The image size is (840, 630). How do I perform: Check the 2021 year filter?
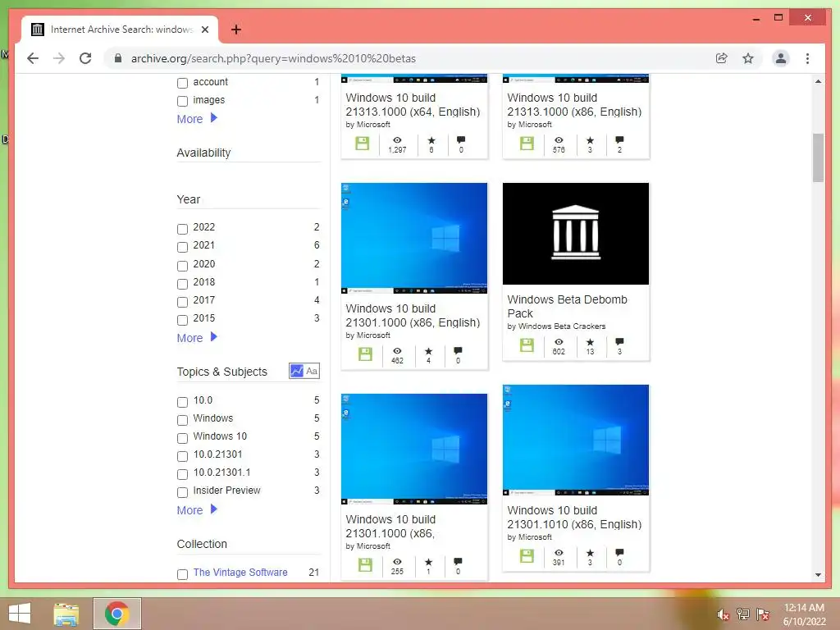point(182,247)
